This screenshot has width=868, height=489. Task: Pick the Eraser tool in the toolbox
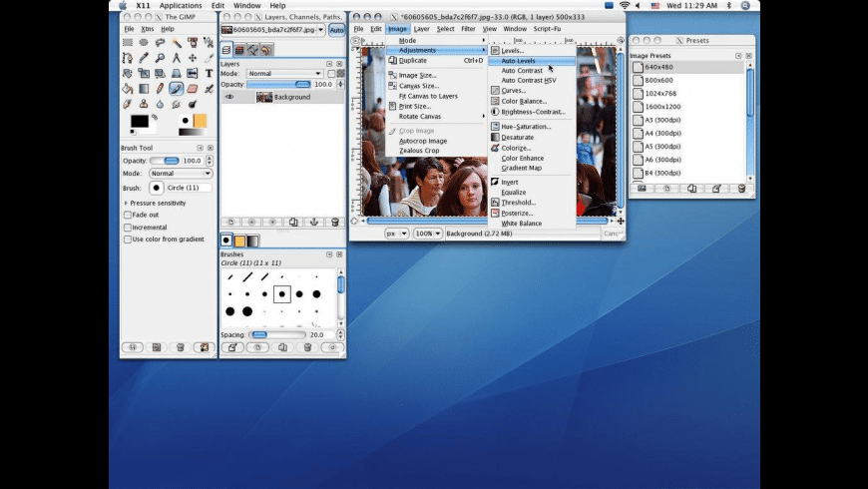pyautogui.click(x=192, y=89)
